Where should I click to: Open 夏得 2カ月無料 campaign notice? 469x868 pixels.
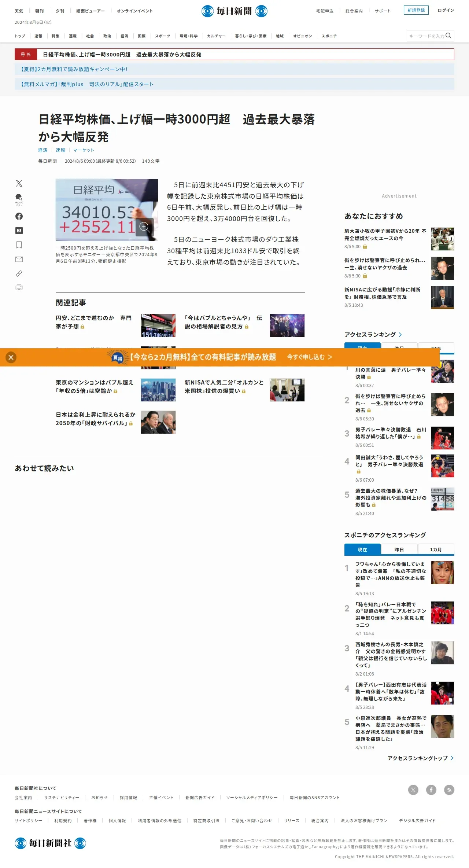click(x=234, y=69)
